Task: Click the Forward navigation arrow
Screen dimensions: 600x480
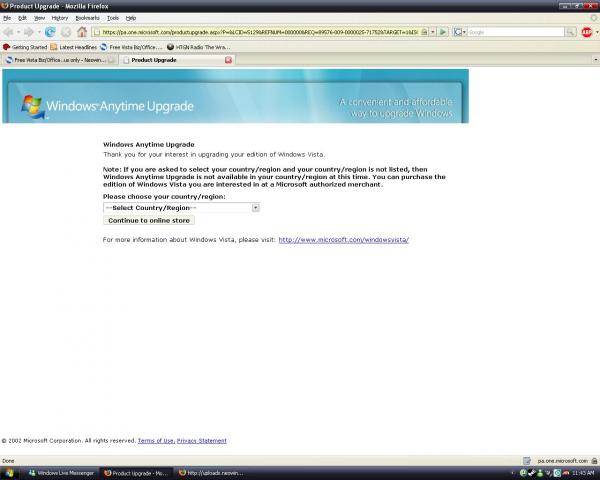Action: 29,32
